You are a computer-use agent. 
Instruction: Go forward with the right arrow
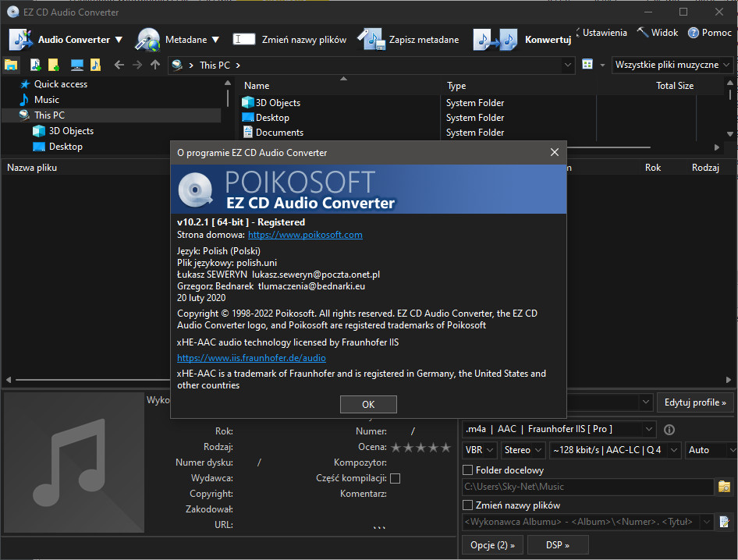[x=137, y=65]
